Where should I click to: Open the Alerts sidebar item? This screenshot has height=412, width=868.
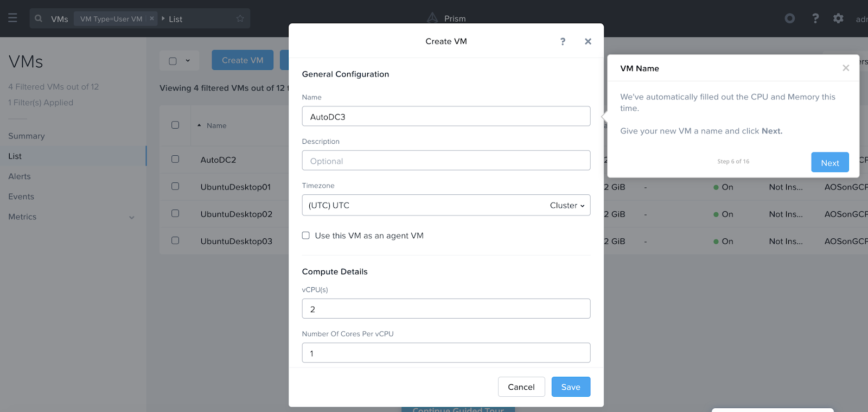(20, 176)
